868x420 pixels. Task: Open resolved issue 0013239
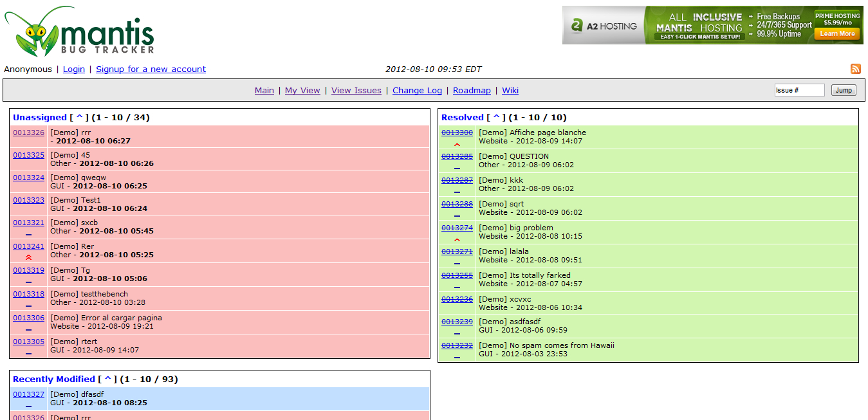click(457, 322)
